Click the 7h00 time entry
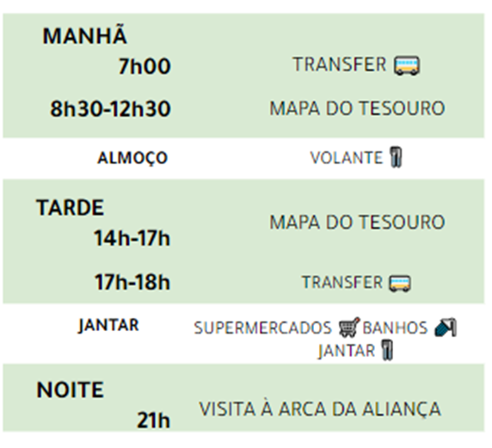The width and height of the screenshot is (492, 448). (145, 66)
